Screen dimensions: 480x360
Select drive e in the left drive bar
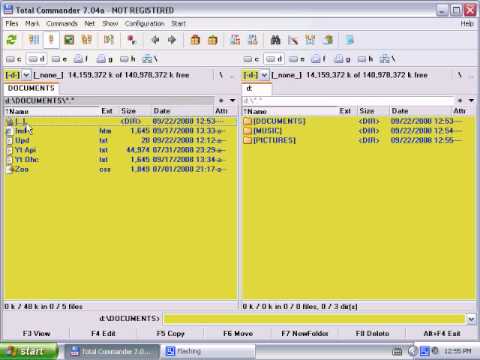(60, 59)
